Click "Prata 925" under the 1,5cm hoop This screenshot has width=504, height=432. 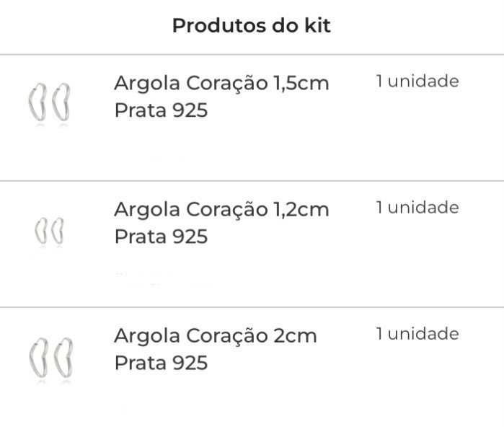coord(161,110)
